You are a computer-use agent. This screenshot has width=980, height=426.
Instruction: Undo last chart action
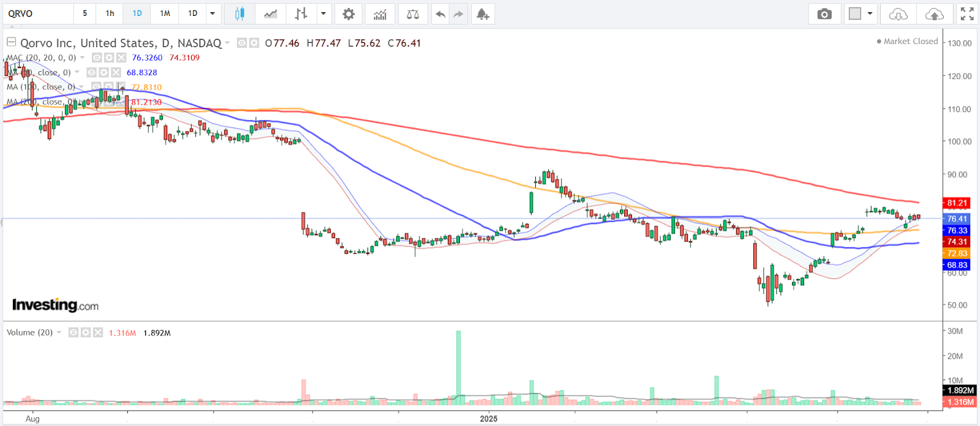[440, 13]
